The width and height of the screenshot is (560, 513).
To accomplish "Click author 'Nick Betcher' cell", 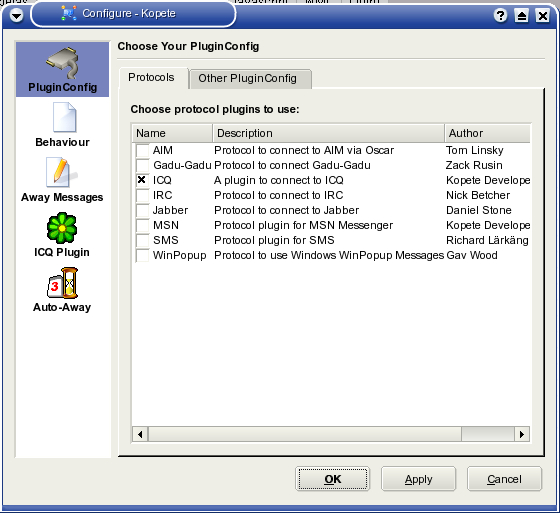I will (x=478, y=195).
